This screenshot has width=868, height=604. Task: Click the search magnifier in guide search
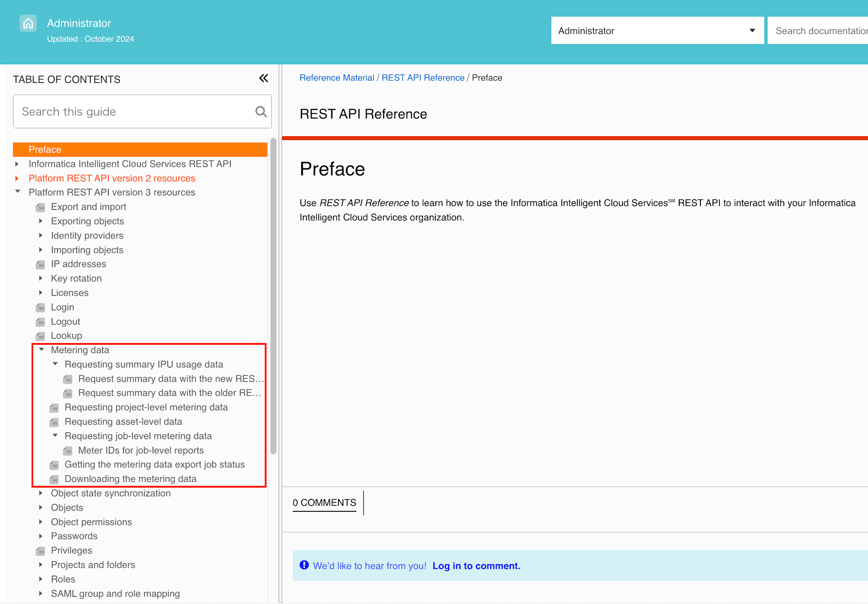coord(261,112)
